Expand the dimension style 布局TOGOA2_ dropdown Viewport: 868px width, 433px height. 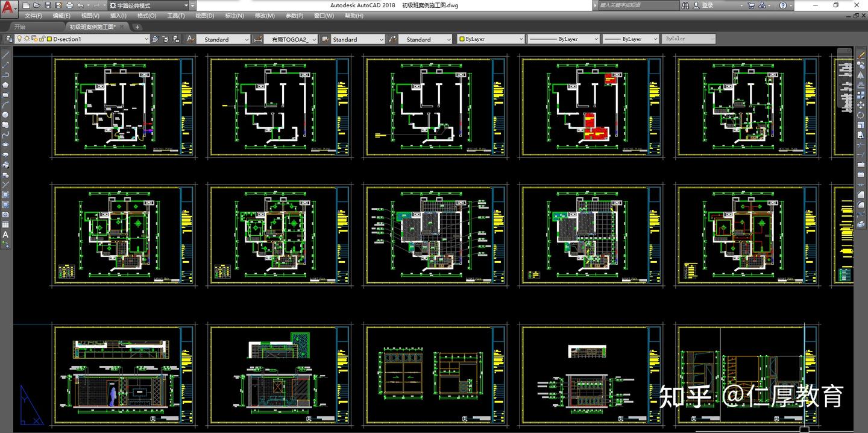314,39
